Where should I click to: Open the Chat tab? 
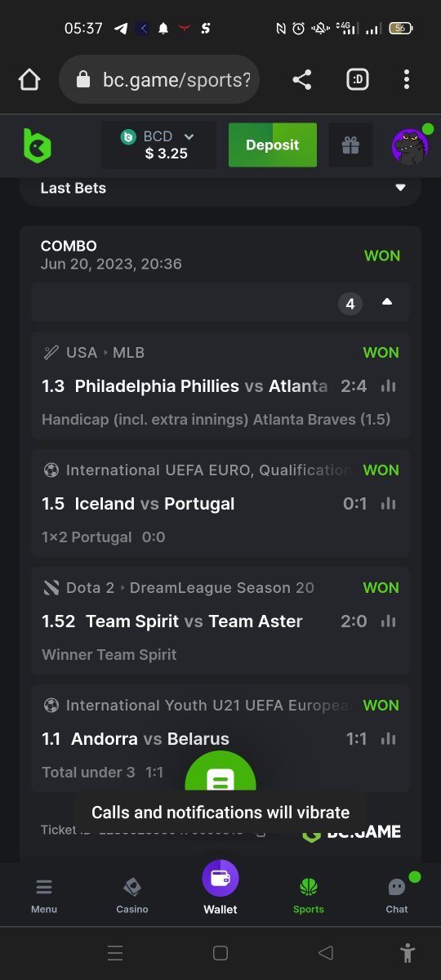[x=397, y=896]
